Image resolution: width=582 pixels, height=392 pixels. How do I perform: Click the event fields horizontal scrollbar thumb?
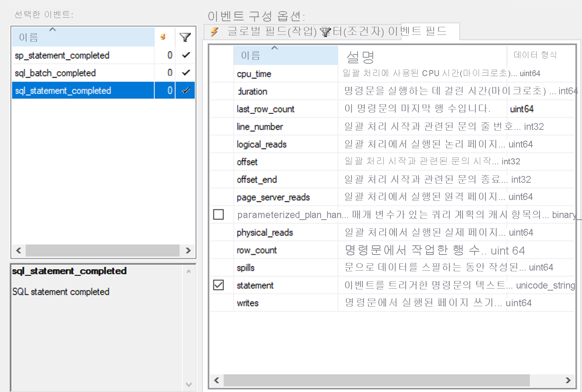tap(376, 380)
